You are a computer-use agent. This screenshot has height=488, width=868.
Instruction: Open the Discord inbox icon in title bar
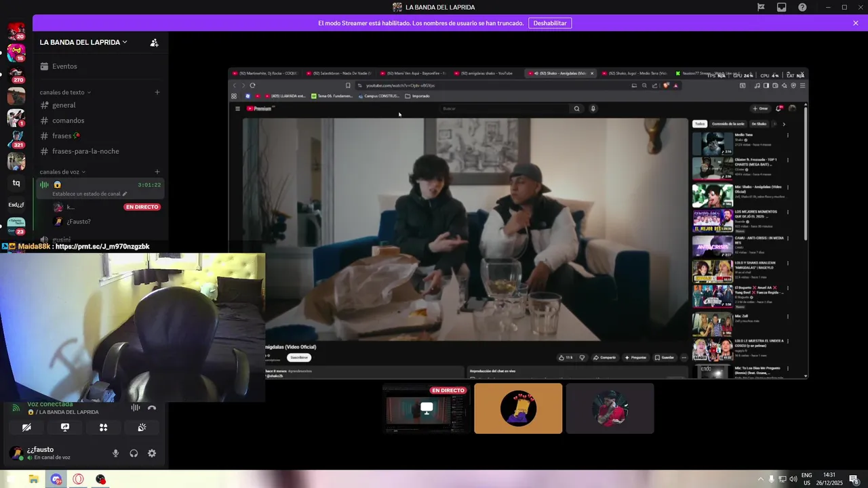point(782,7)
